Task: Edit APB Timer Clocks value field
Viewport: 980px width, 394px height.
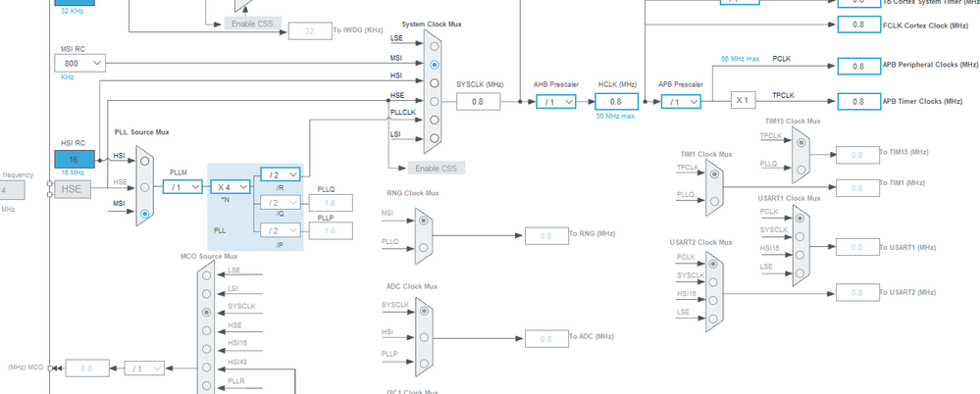Action: [858, 101]
